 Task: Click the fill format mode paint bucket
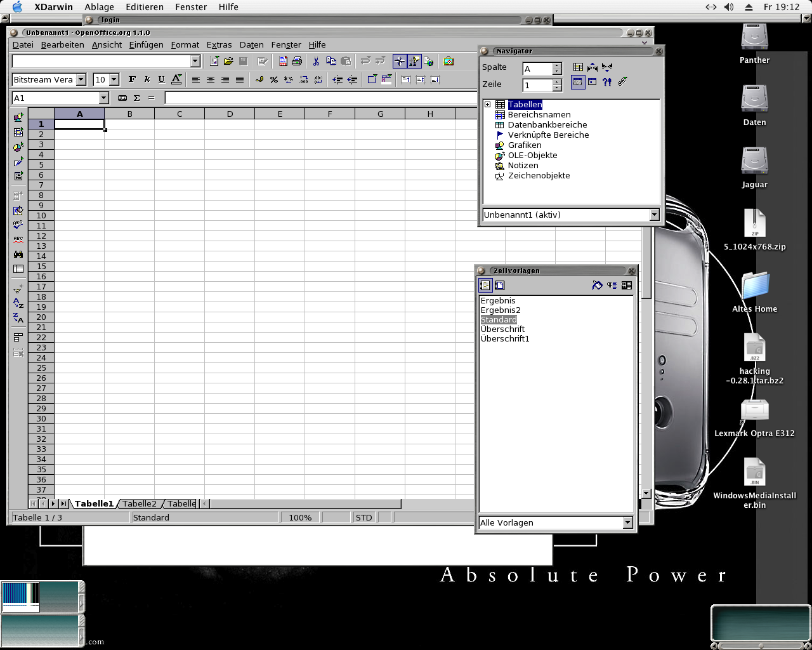[597, 286]
